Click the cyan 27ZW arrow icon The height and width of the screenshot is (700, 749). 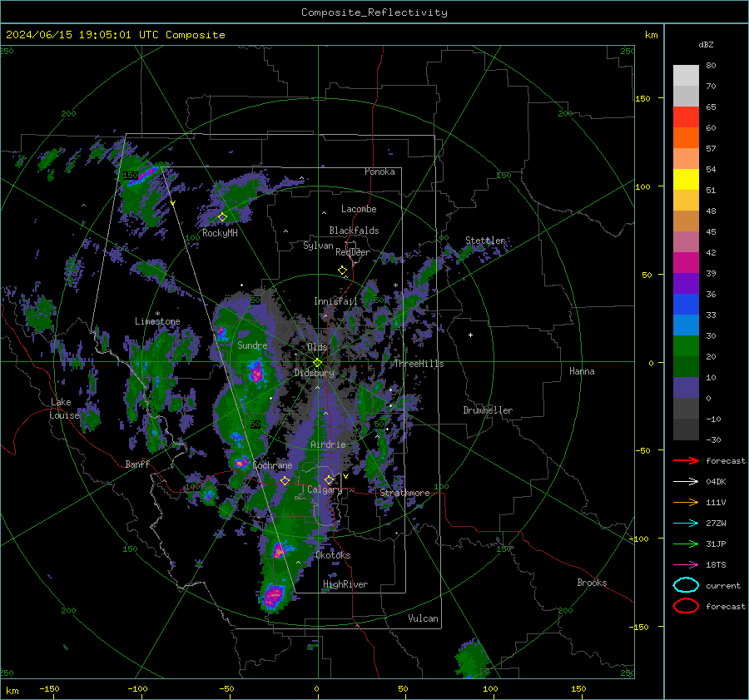point(686,524)
